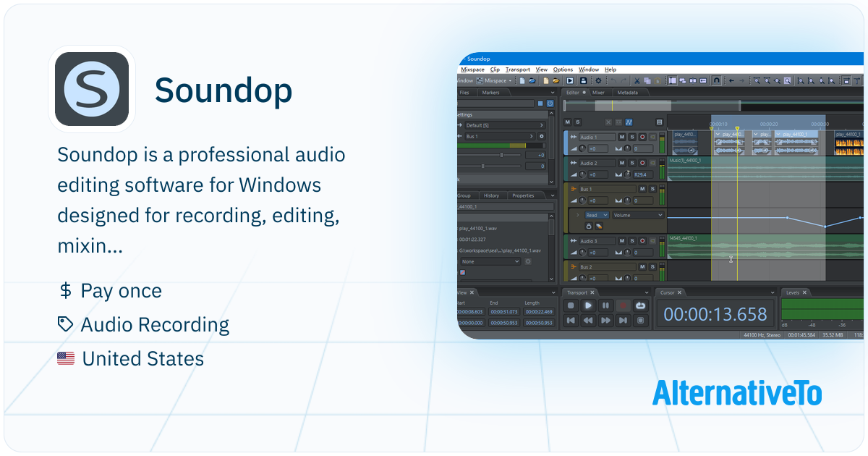Open the 'Bus 1' output selector
The width and height of the screenshot is (868, 456).
click(500, 136)
